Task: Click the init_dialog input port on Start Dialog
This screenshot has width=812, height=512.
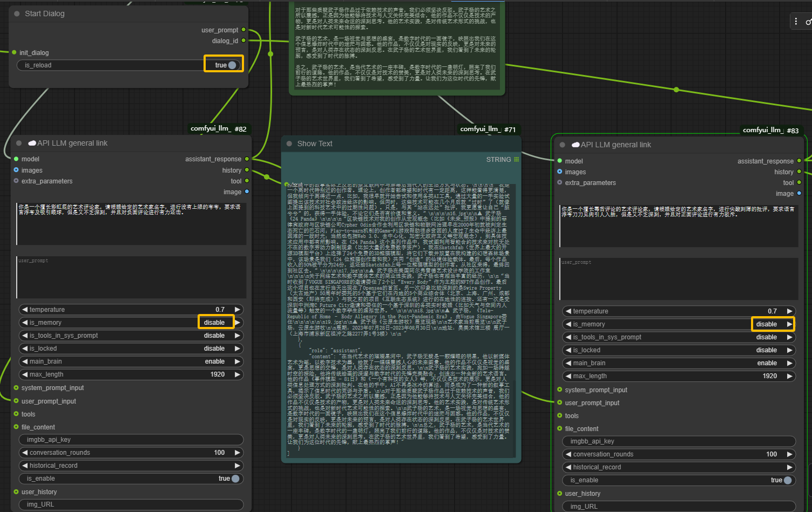Action: (x=14, y=52)
